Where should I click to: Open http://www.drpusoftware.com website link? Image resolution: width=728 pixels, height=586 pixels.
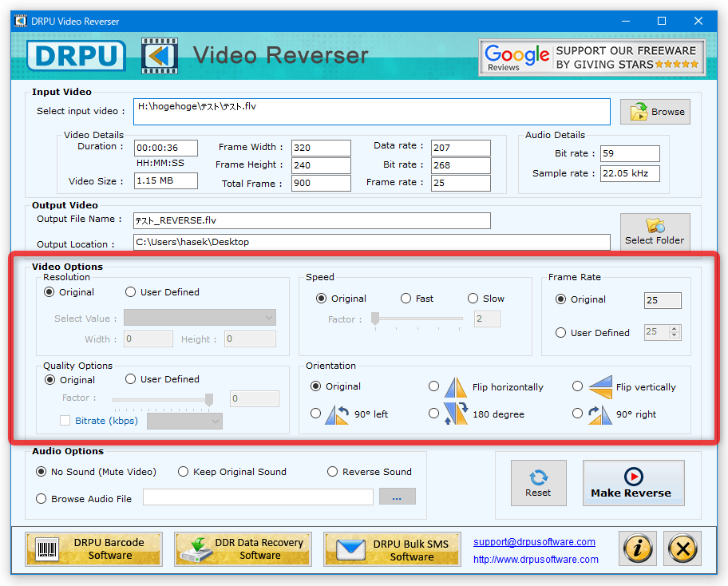(x=536, y=560)
